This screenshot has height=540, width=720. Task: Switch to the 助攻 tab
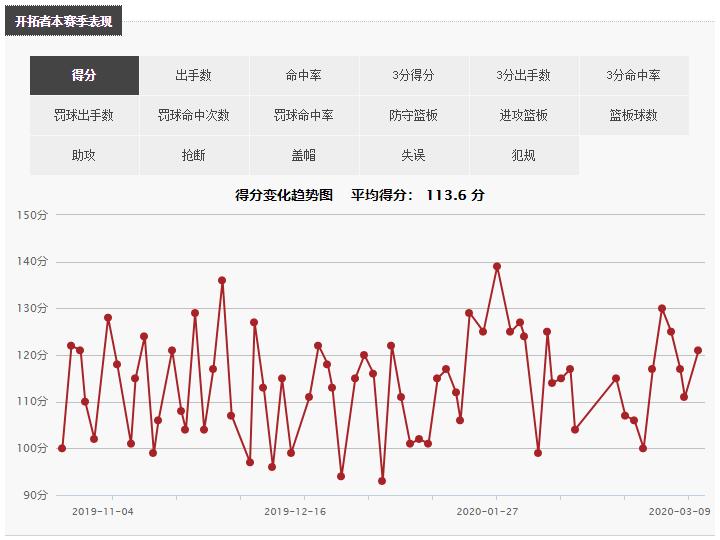84,155
